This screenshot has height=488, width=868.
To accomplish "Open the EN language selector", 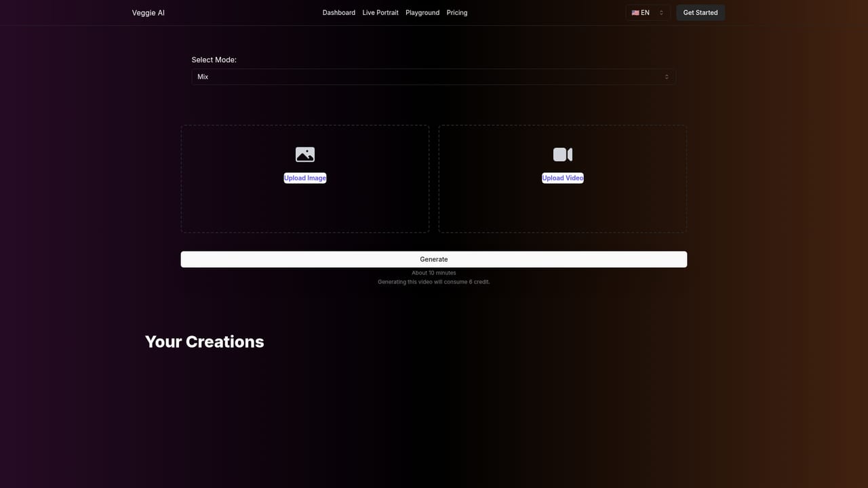I will coord(648,13).
